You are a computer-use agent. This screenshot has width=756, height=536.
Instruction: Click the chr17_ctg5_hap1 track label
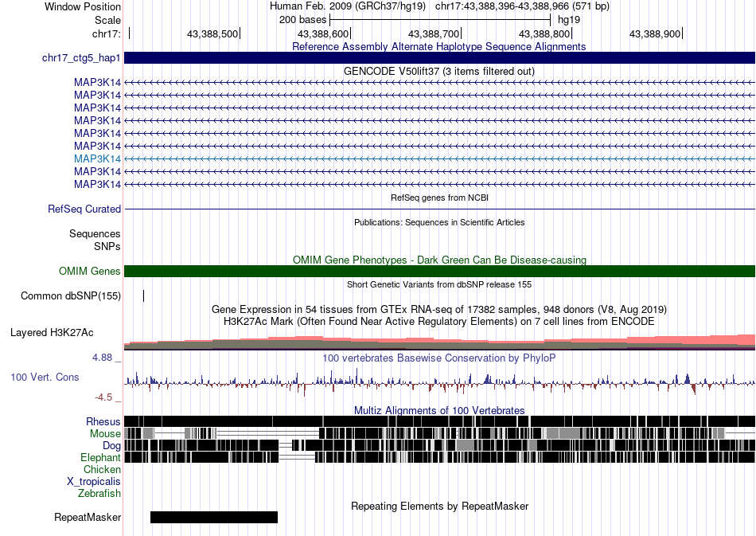[81, 58]
